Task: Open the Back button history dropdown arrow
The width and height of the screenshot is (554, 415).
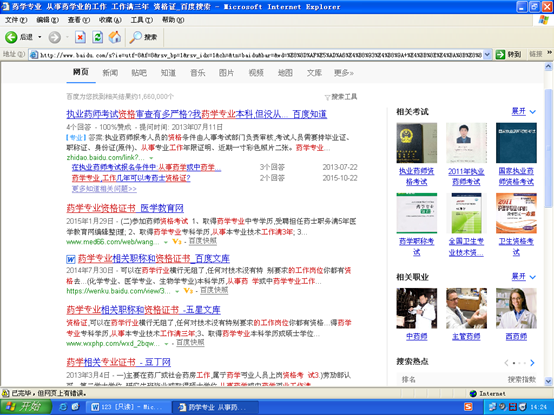Action: [40, 37]
